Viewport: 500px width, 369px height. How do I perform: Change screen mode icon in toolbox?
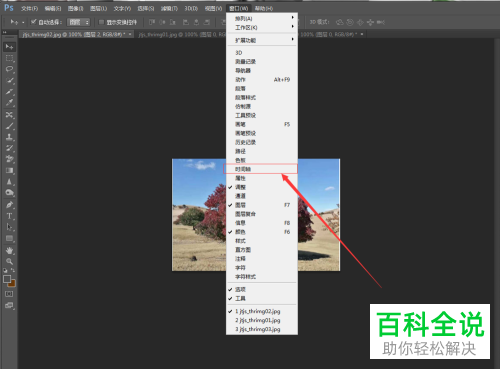9,305
